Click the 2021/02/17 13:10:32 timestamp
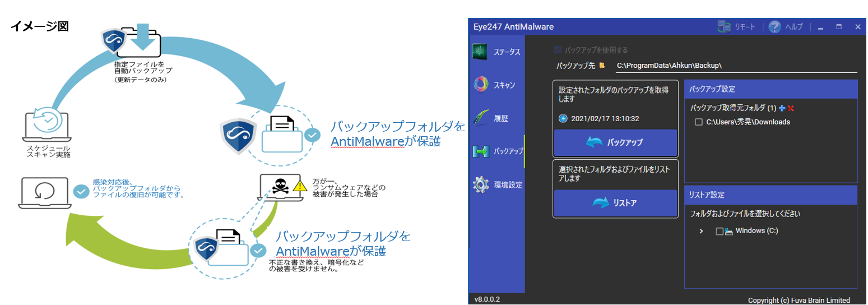868x305 pixels. click(605, 119)
